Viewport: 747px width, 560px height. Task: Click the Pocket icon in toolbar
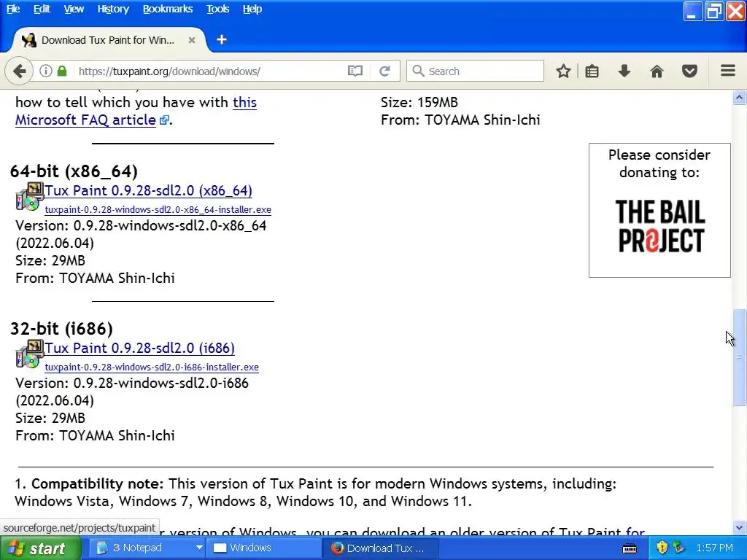tap(689, 71)
